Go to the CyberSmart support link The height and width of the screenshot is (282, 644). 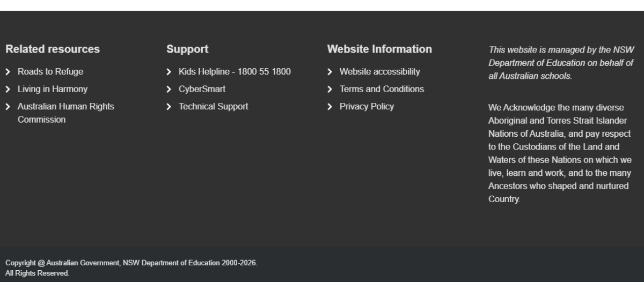(x=202, y=89)
